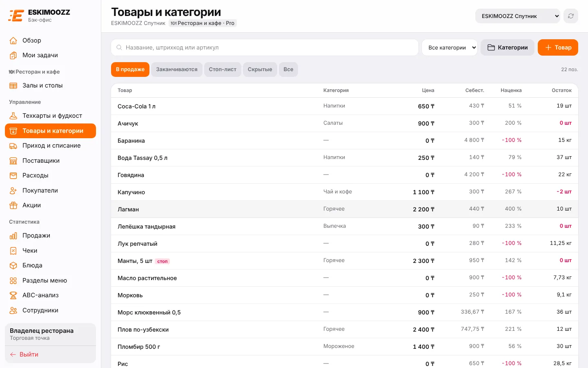Click the Товары и категории box icon
The height and width of the screenshot is (368, 588).
point(13,131)
